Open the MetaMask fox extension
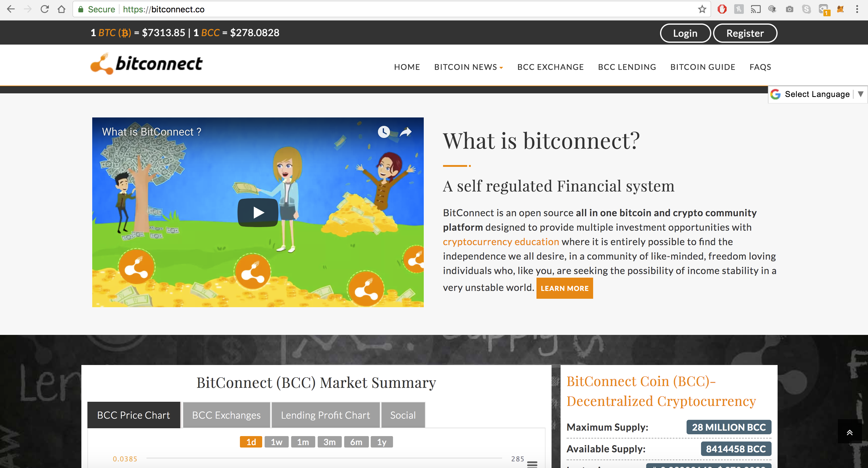The height and width of the screenshot is (468, 868). (840, 9)
